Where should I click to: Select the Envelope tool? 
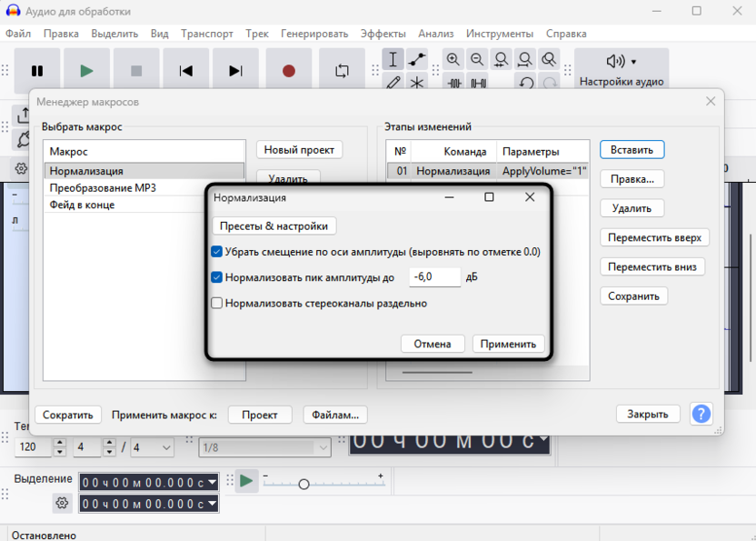pos(417,60)
